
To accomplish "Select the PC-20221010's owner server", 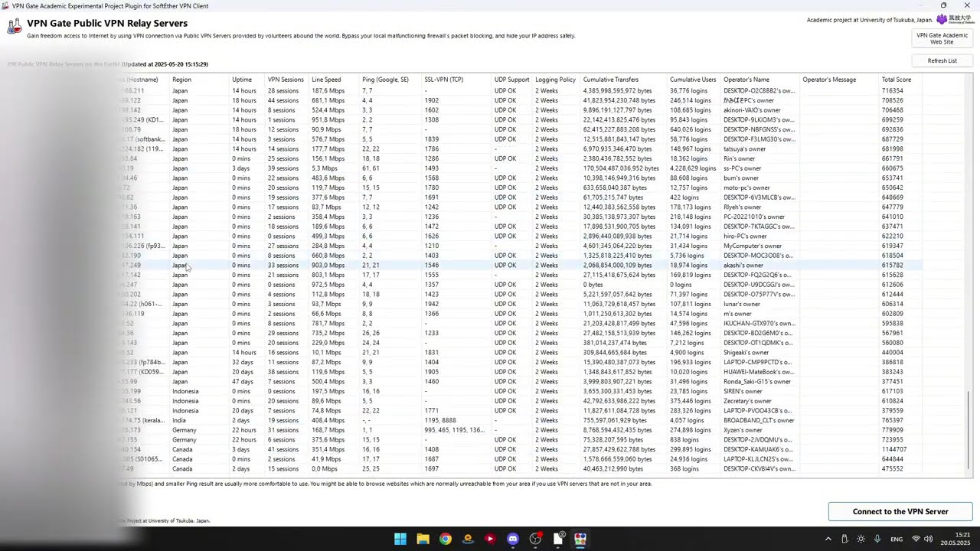I will coord(521,217).
